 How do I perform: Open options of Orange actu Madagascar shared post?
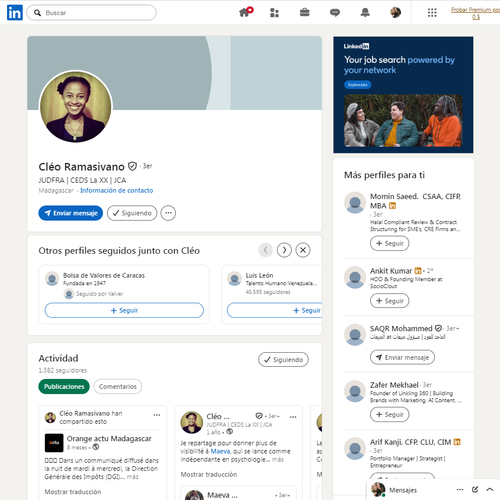click(157, 415)
